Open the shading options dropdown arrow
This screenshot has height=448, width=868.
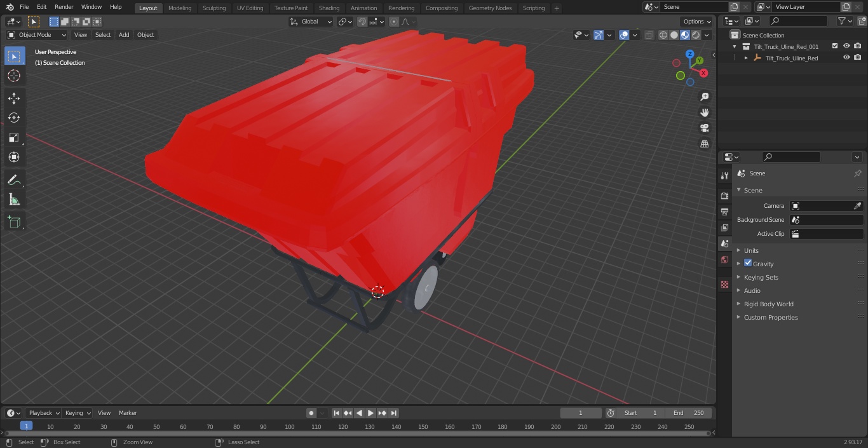707,35
